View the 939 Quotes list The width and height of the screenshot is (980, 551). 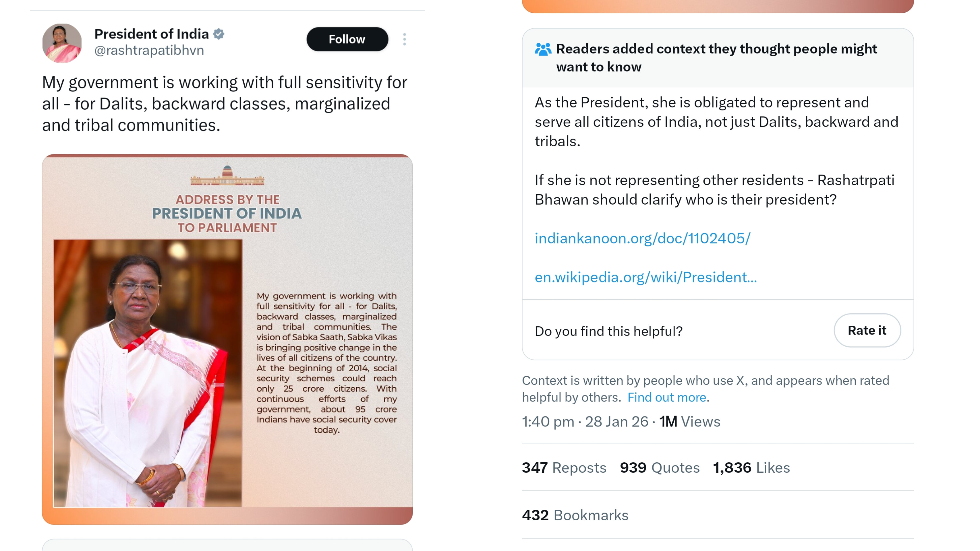pos(660,468)
